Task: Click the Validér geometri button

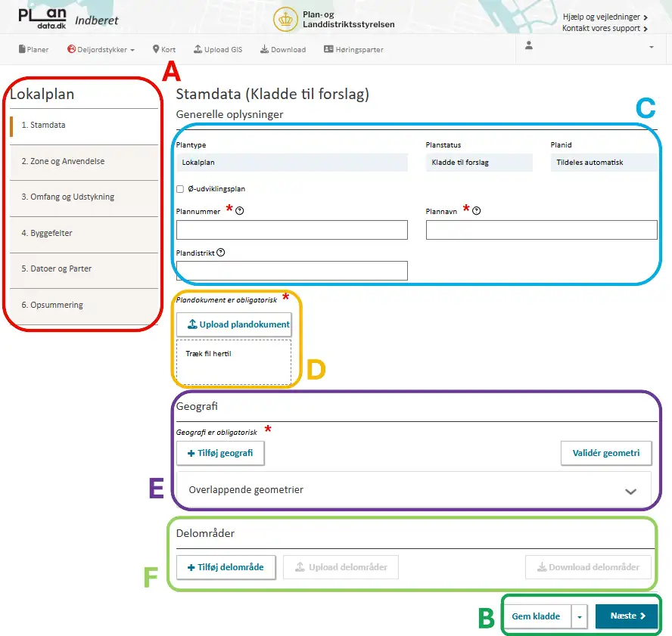Action: click(x=605, y=453)
